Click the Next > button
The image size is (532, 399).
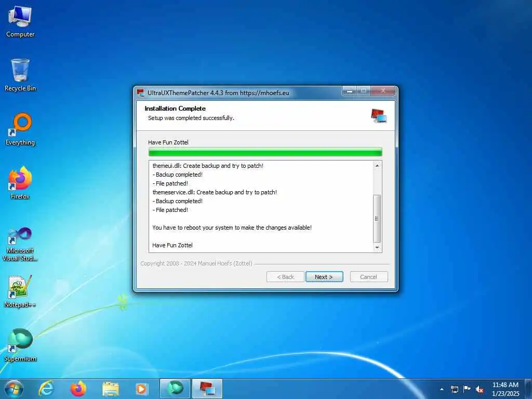click(x=324, y=277)
